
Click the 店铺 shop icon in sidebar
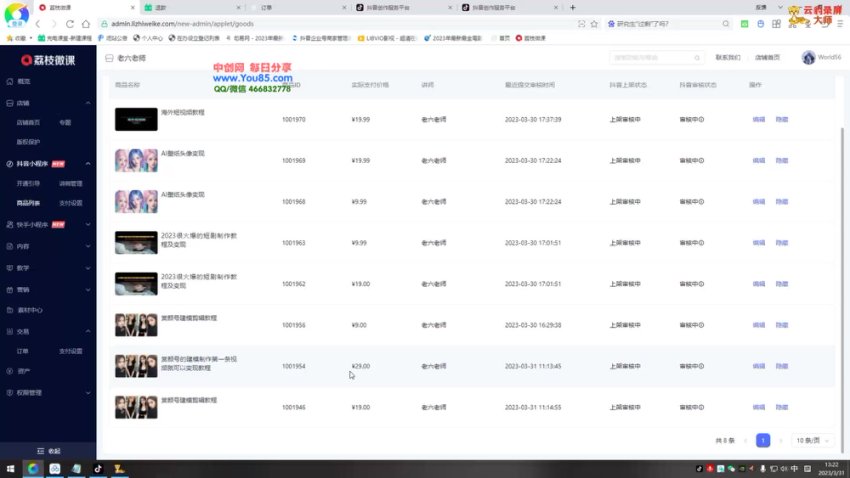[10, 103]
